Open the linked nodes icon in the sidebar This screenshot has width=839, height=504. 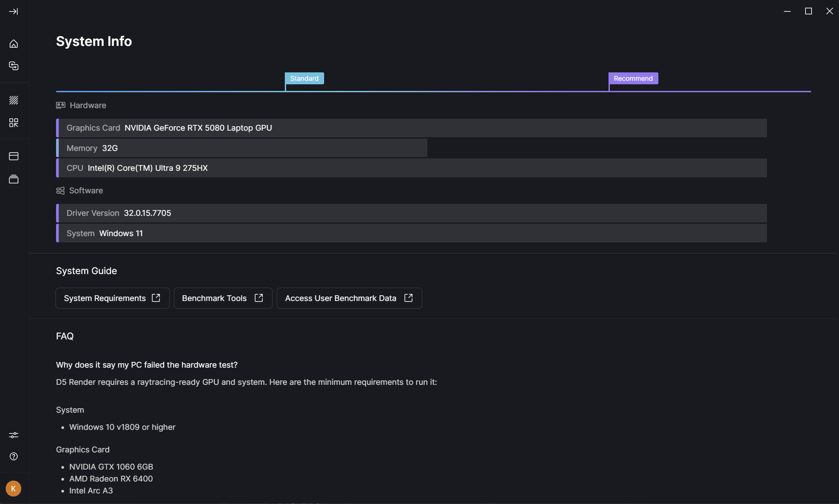pos(14,66)
